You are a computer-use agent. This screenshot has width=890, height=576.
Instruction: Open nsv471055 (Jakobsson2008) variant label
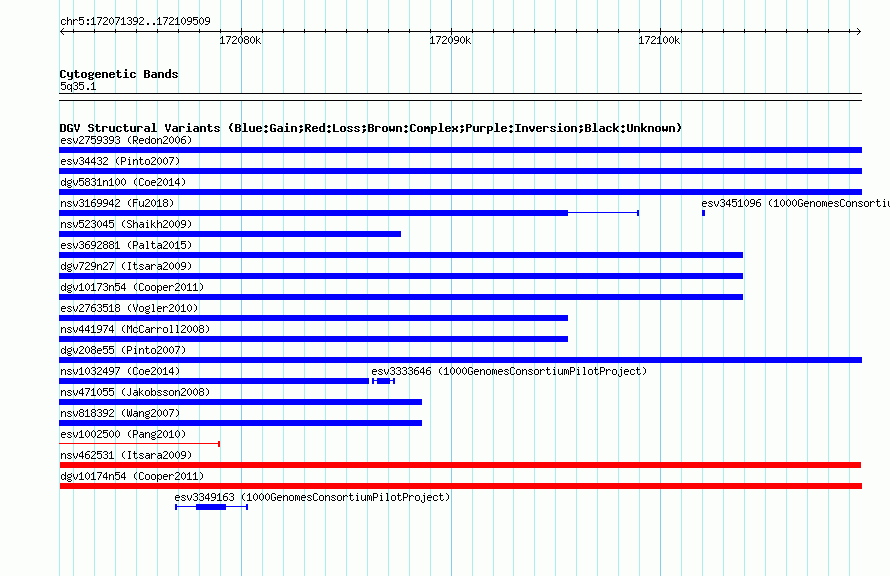tap(135, 392)
